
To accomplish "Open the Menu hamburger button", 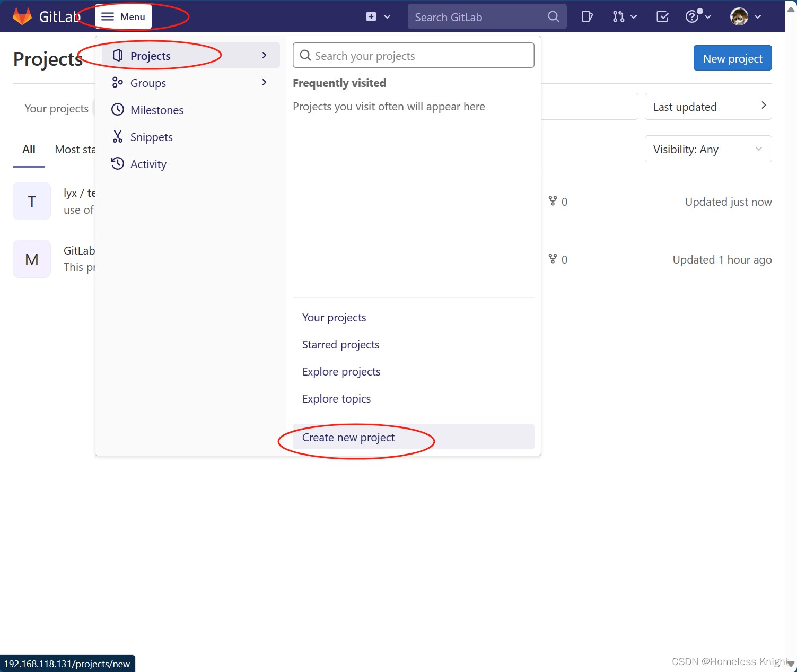I will click(x=123, y=16).
